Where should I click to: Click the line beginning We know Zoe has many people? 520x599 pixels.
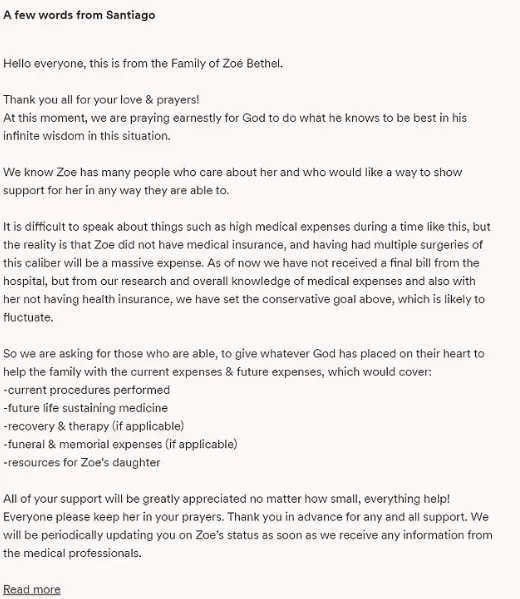(233, 172)
